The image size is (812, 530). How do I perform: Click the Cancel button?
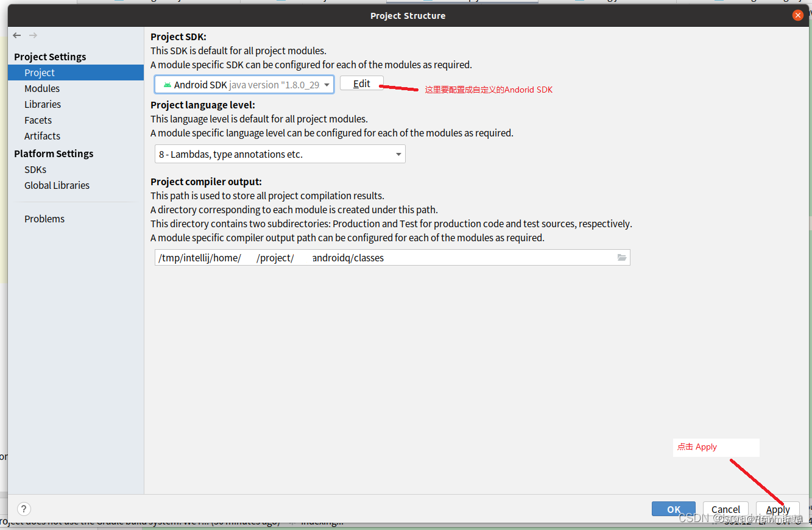click(726, 509)
